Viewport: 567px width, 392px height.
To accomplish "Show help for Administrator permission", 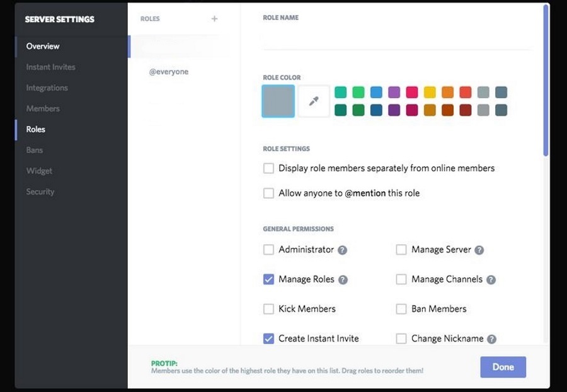I will tap(342, 250).
